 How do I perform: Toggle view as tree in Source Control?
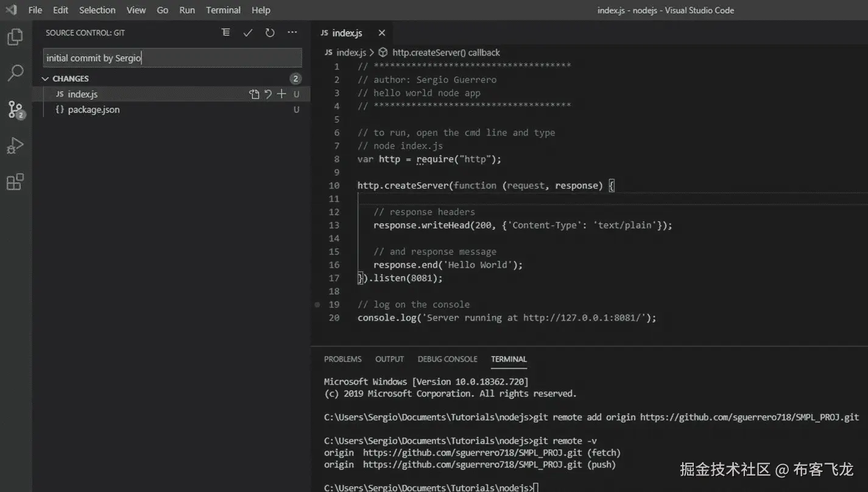(226, 32)
